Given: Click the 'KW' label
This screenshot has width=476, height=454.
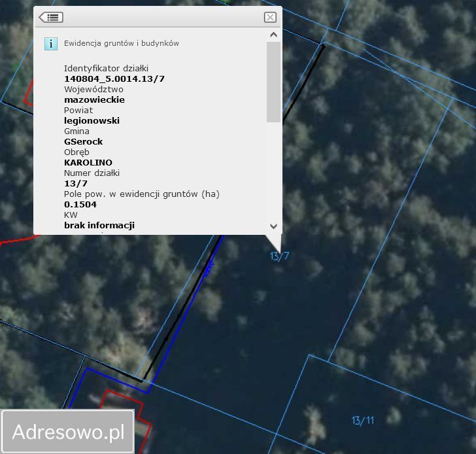Looking at the screenshot, I should 71,215.
